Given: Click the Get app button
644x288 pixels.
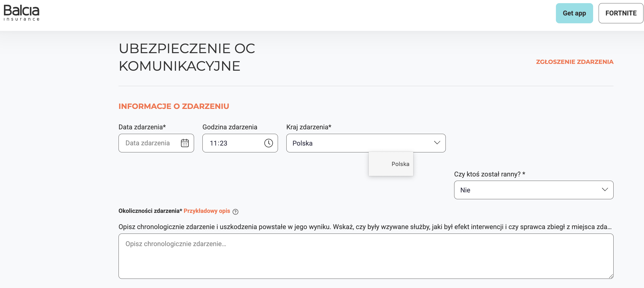Looking at the screenshot, I should pos(574,13).
